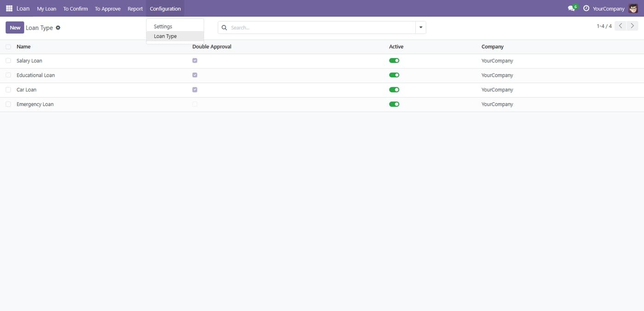Tick the Educational Loan row checkbox
This screenshot has width=644, height=311.
(x=8, y=75)
